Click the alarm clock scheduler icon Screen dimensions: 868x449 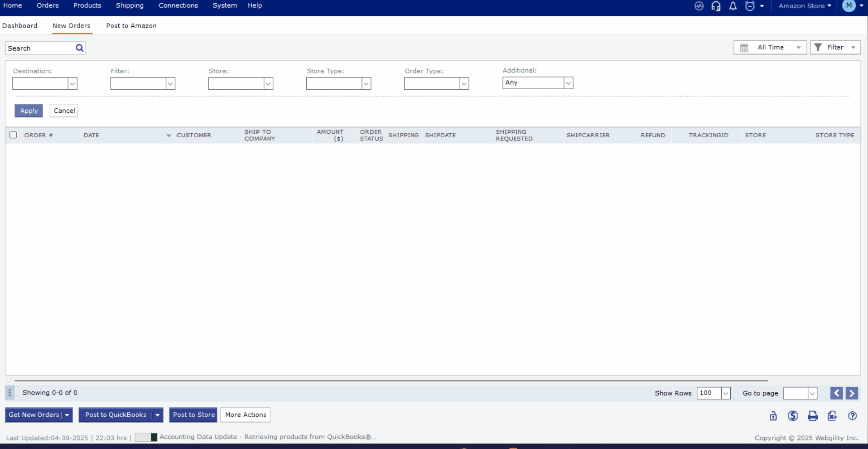point(750,6)
